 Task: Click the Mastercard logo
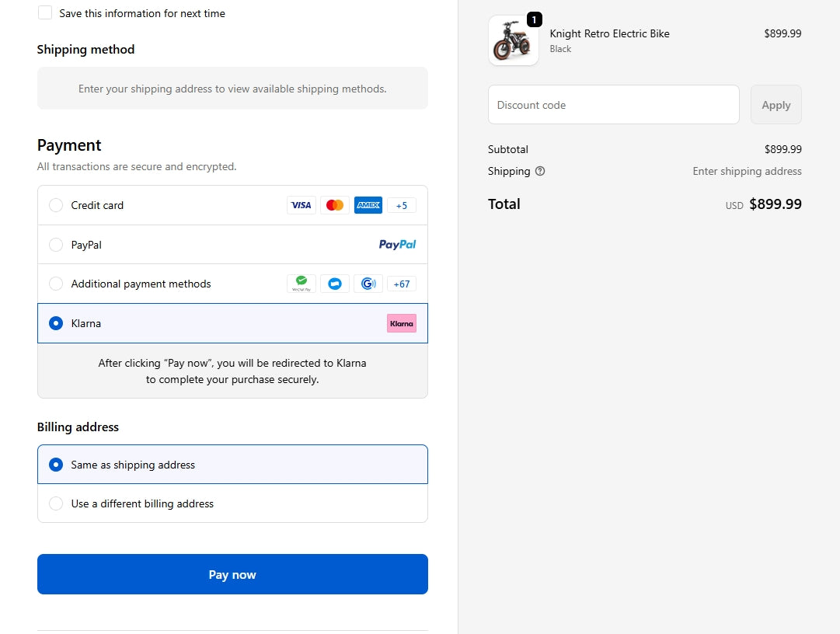click(x=335, y=205)
